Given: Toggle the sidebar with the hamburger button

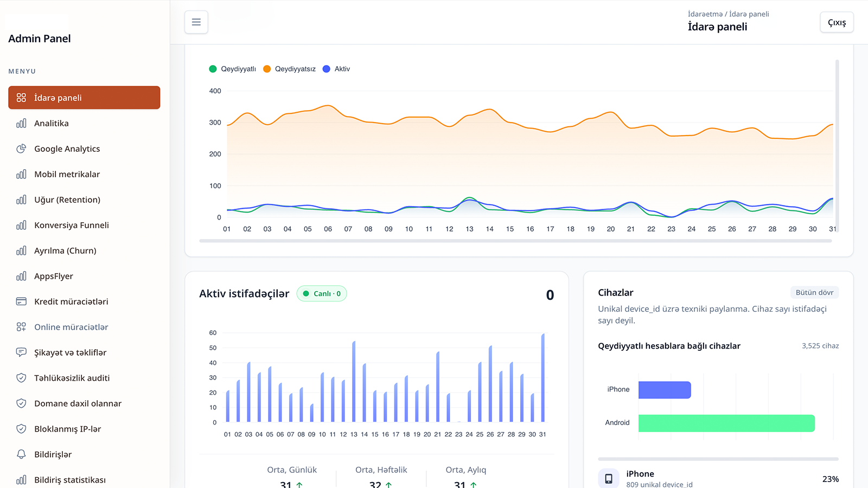Looking at the screenshot, I should point(196,22).
